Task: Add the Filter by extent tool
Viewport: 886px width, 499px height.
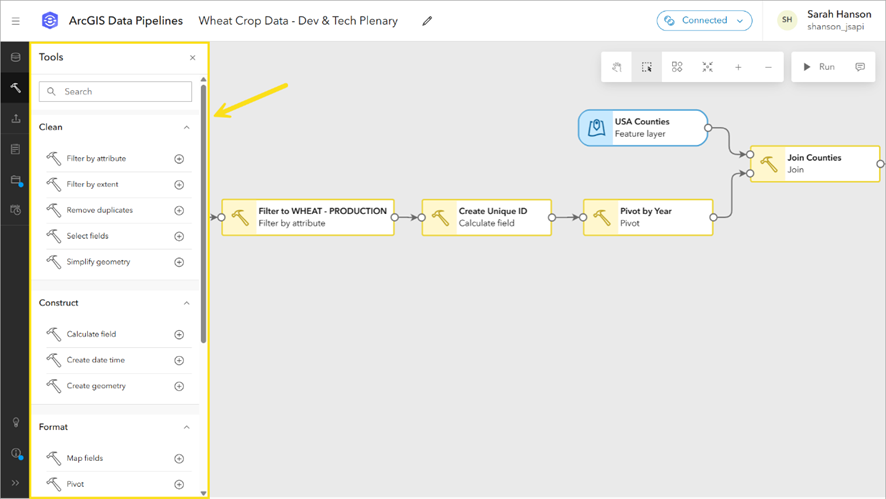Action: click(179, 185)
